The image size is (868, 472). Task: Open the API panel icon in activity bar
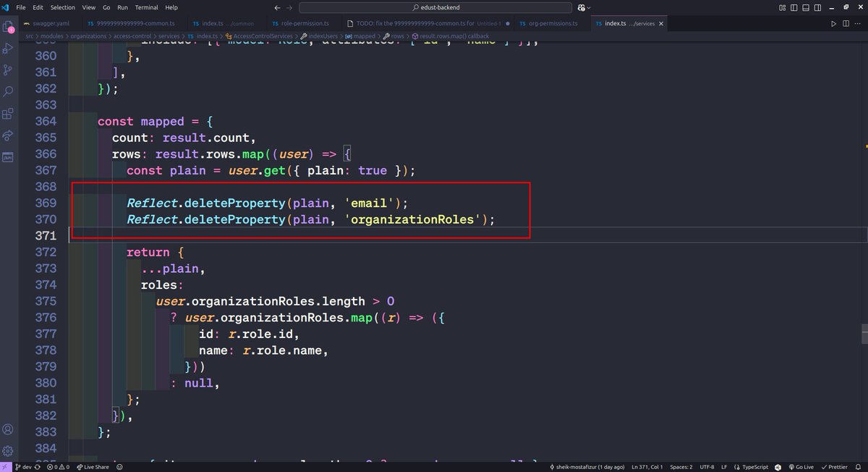tap(9, 157)
